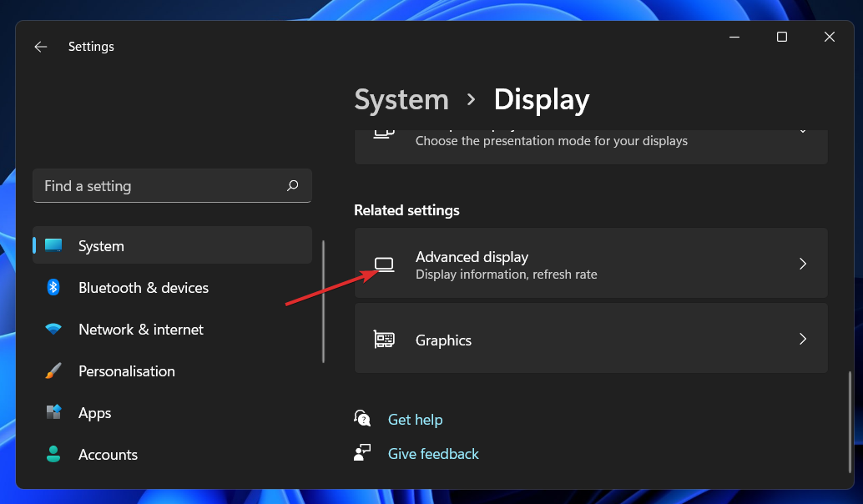Screen dimensions: 863x504
Task: Click the sidebar navigation scrollbar
Action: point(323,301)
